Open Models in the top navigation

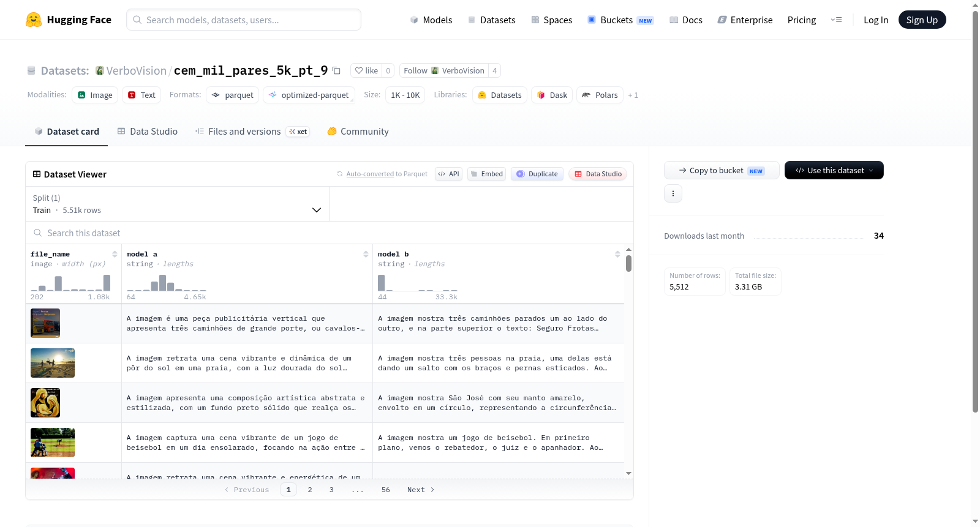click(431, 20)
